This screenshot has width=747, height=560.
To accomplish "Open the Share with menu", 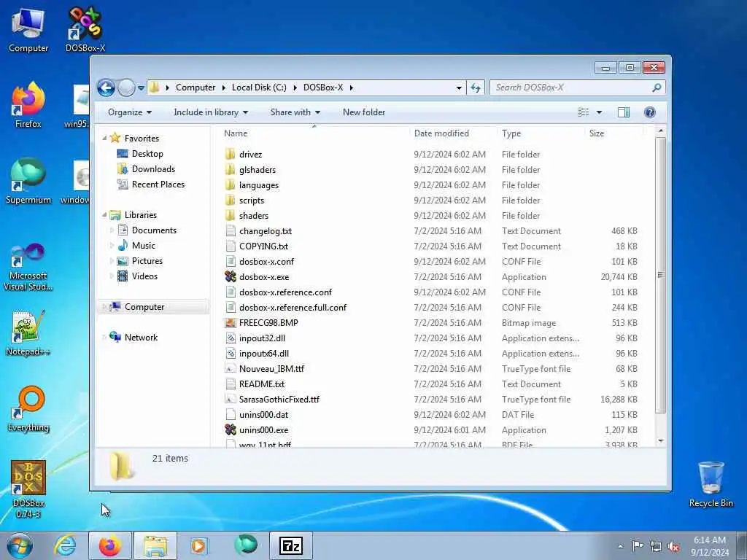I will coord(295,112).
